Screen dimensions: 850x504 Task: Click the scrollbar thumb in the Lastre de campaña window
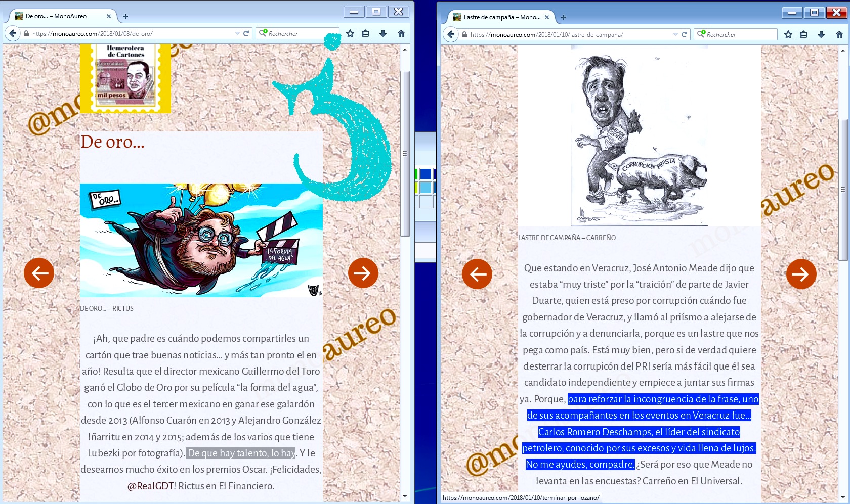(843, 190)
